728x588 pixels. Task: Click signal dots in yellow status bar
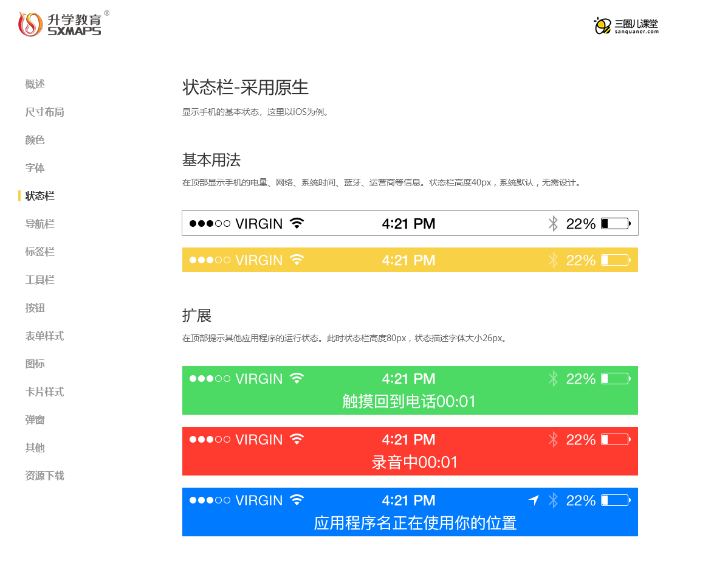(x=210, y=260)
